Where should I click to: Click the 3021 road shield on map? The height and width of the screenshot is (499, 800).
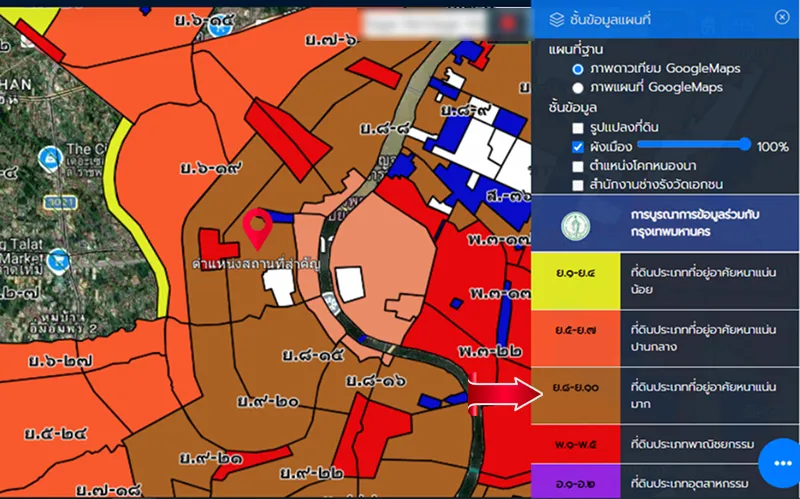[x=60, y=203]
